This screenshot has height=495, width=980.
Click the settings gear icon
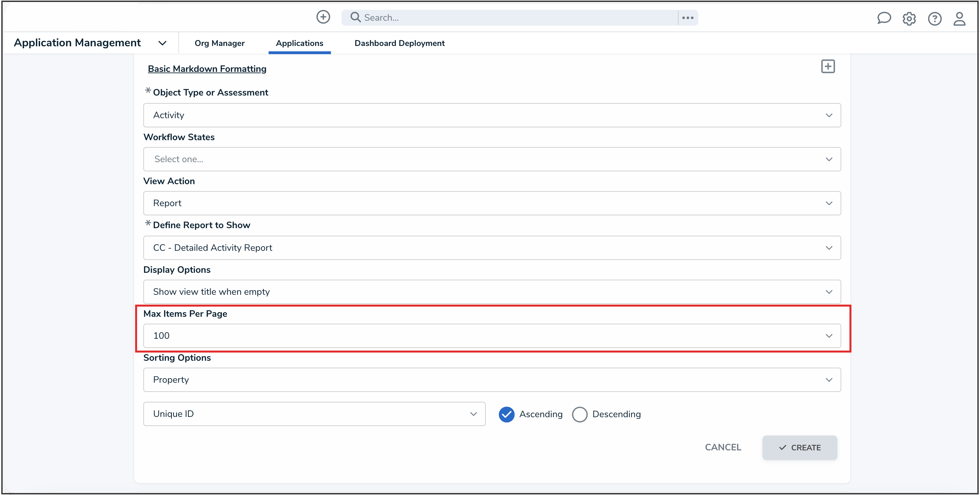(909, 19)
